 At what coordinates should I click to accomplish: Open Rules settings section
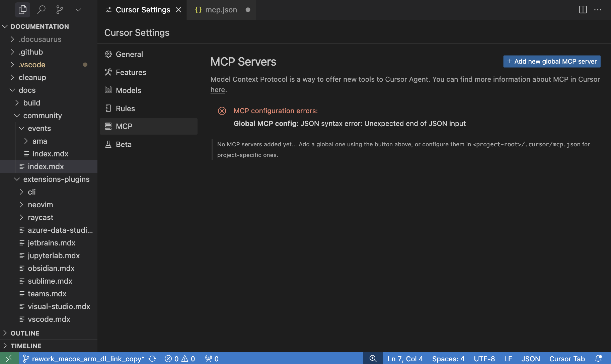(x=149, y=108)
